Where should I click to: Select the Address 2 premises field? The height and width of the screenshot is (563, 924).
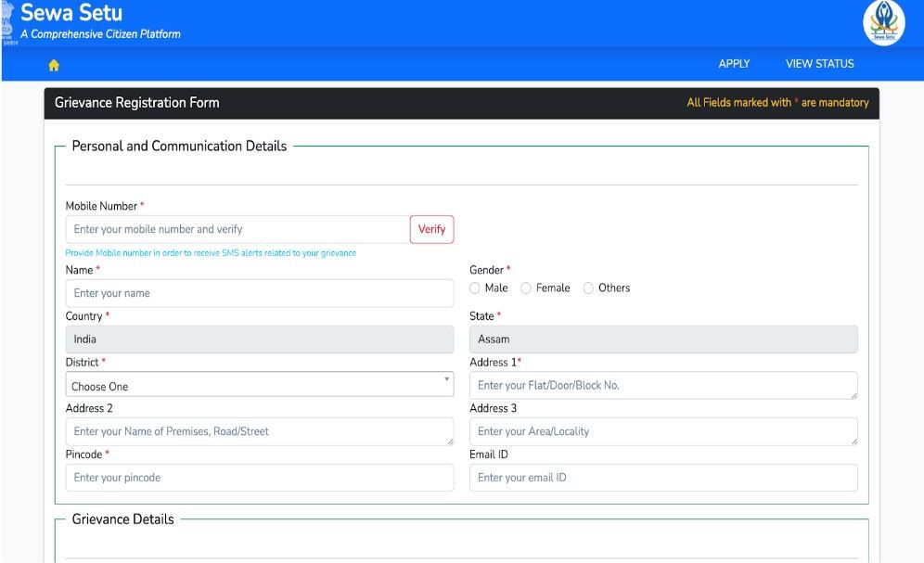click(x=260, y=431)
